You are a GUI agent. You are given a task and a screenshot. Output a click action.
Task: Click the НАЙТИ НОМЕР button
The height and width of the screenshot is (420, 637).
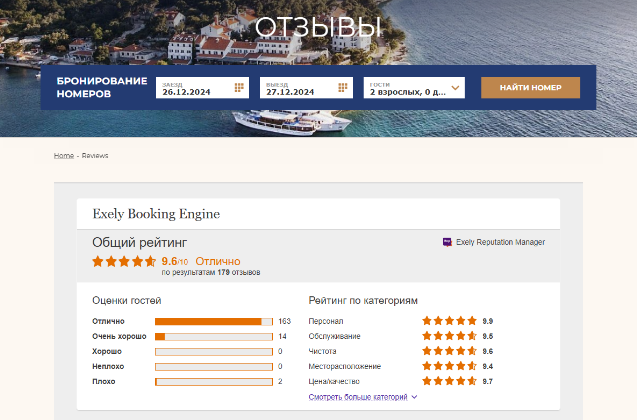pyautogui.click(x=530, y=88)
